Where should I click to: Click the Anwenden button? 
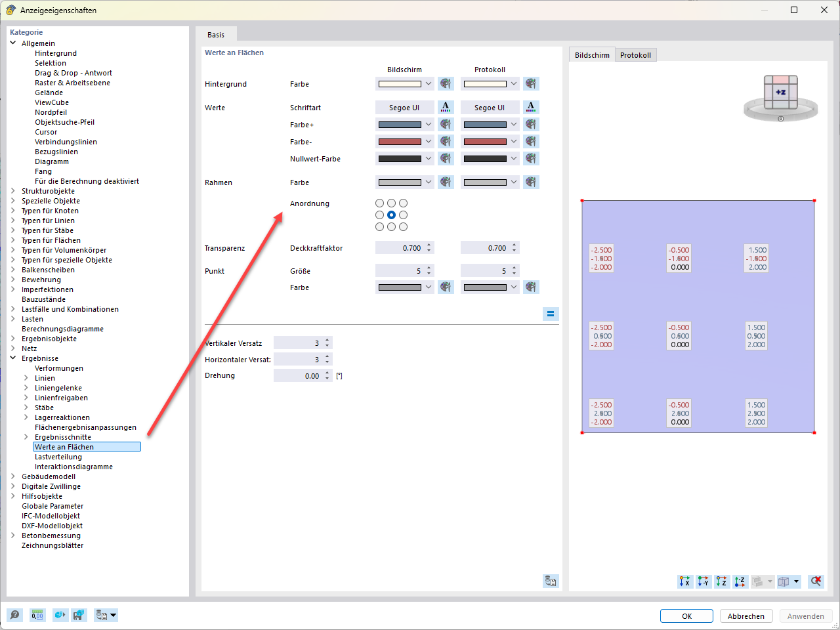(x=806, y=616)
